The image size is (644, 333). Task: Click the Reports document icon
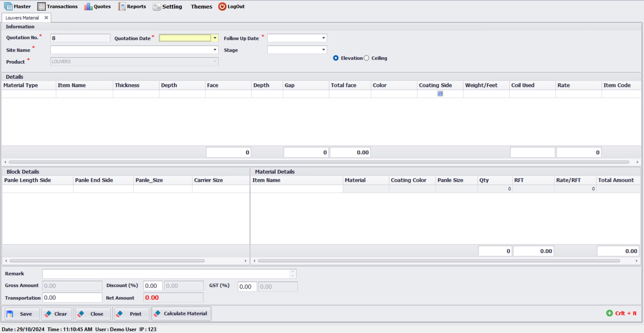click(x=122, y=6)
